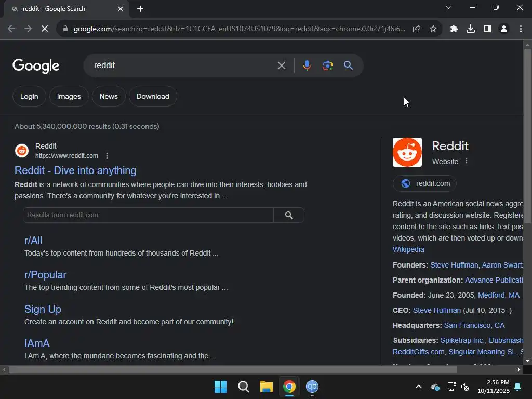Screen dimensions: 532x399
Task: Toggle the Chrome side panel icon
Action: coord(487,29)
